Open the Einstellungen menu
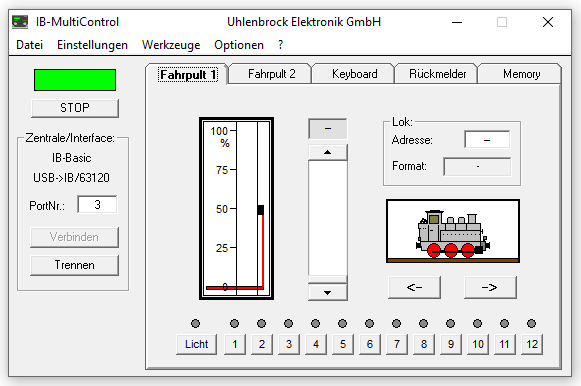This screenshot has height=386, width=581. coord(92,45)
